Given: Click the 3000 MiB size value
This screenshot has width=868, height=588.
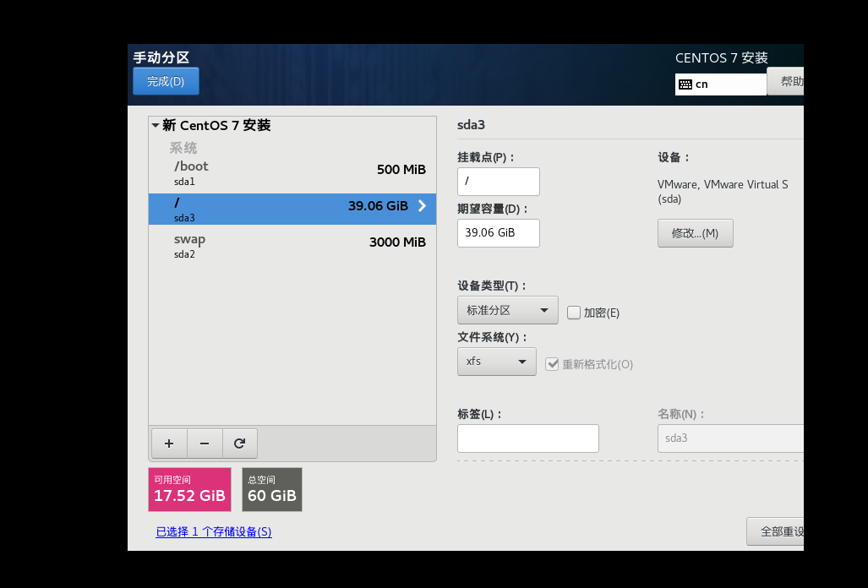Looking at the screenshot, I should 397,242.
